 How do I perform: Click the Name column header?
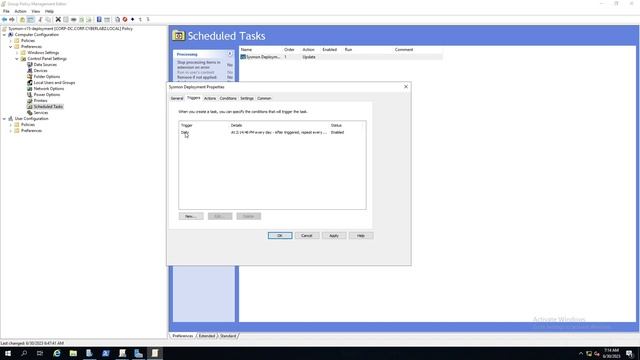[x=261, y=49]
